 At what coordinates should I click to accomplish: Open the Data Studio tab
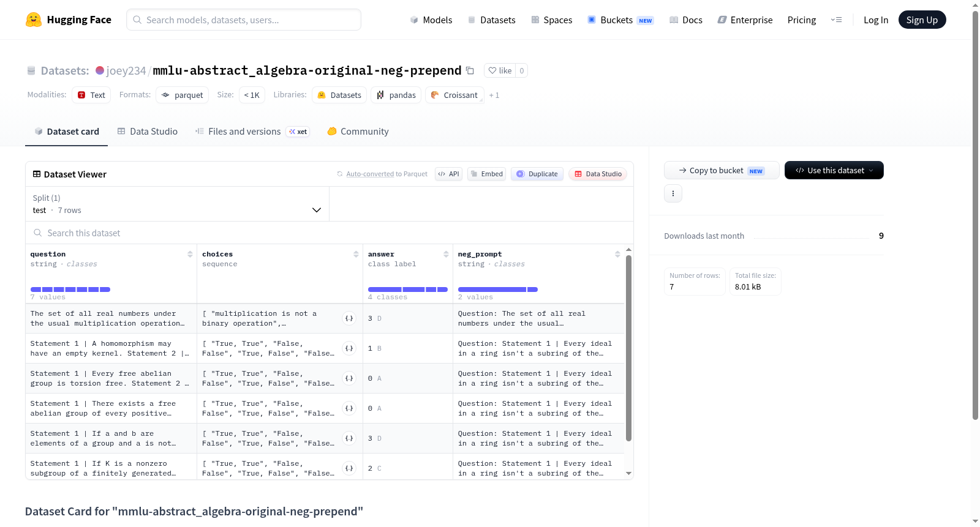(148, 132)
